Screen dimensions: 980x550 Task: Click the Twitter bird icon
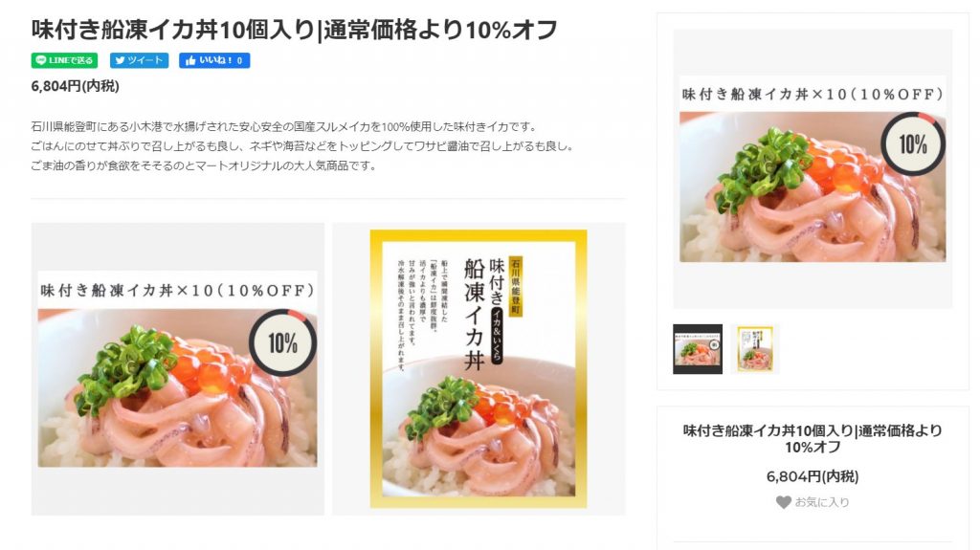click(120, 60)
